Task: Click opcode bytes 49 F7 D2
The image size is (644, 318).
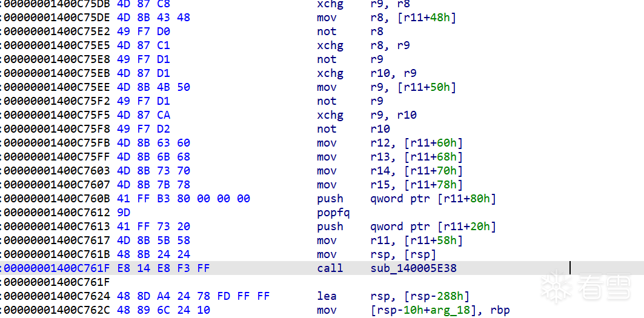Action: 144,129
